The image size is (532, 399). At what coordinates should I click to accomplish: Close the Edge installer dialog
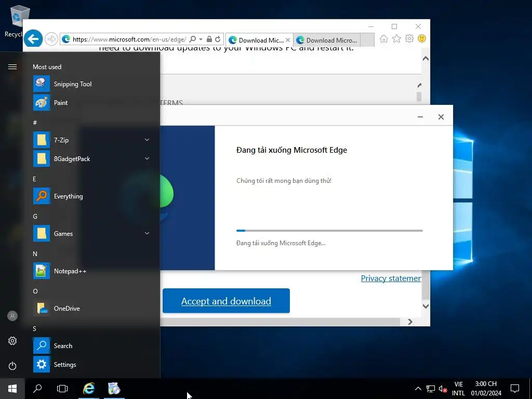(x=441, y=117)
